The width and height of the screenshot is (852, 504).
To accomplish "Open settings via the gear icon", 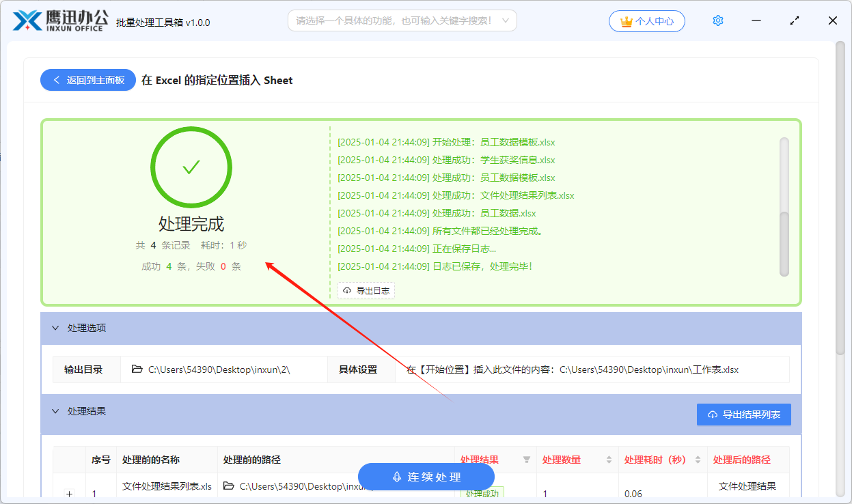I will click(x=717, y=20).
